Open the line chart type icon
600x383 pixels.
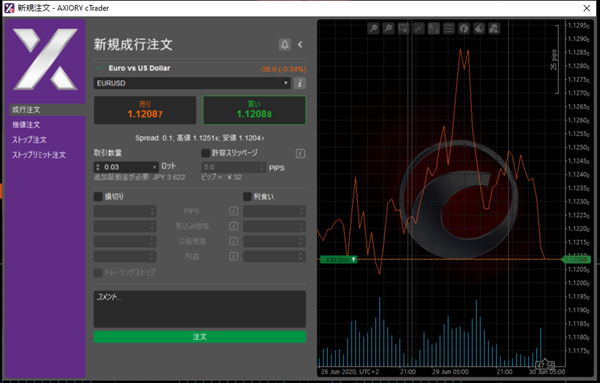point(419,28)
